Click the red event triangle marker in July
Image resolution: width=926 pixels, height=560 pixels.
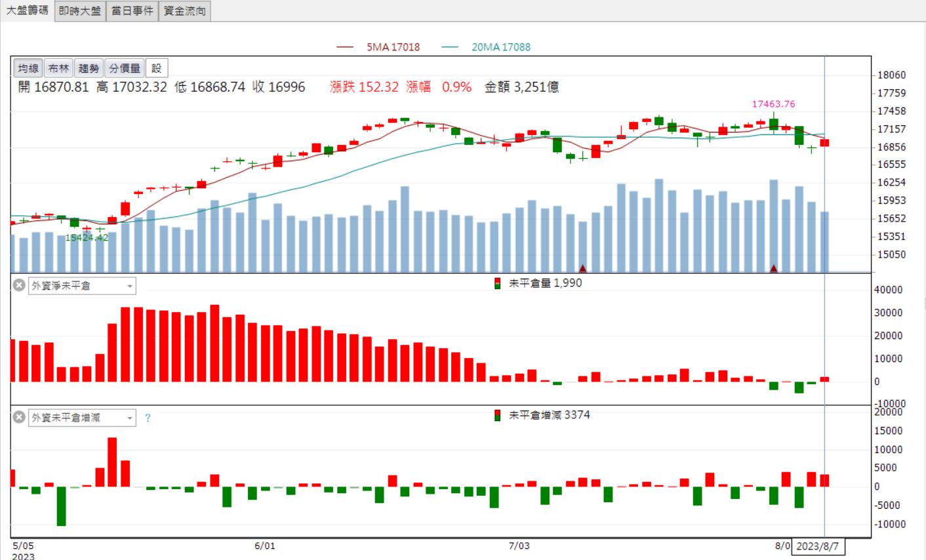coord(582,268)
